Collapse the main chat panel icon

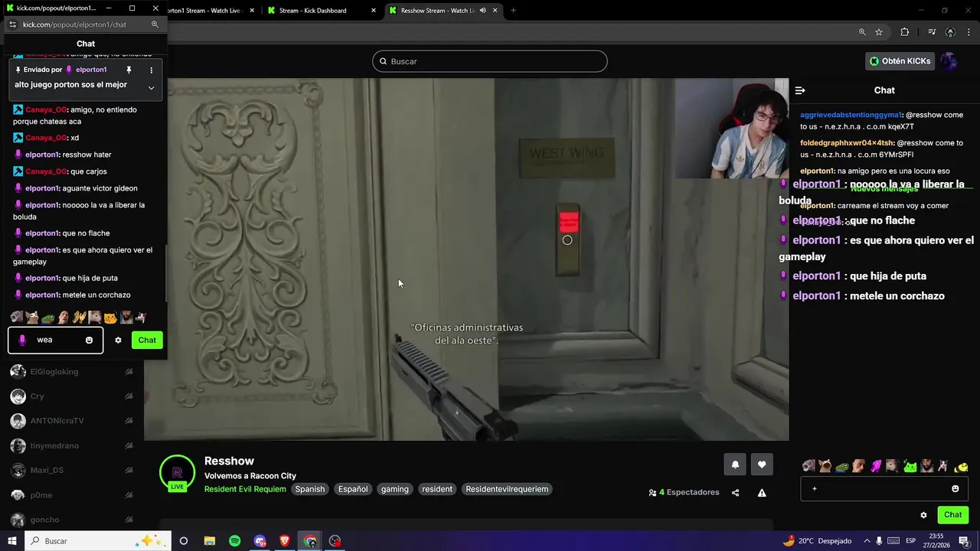[800, 90]
